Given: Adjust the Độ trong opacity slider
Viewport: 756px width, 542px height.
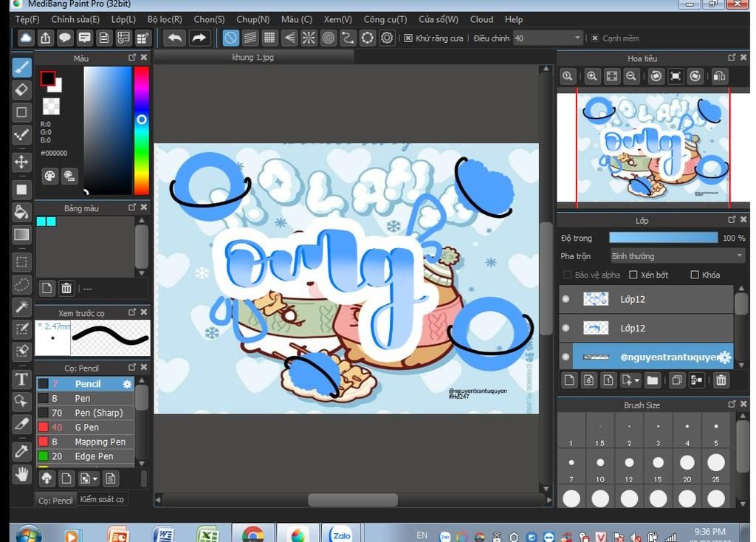Looking at the screenshot, I should (x=664, y=238).
